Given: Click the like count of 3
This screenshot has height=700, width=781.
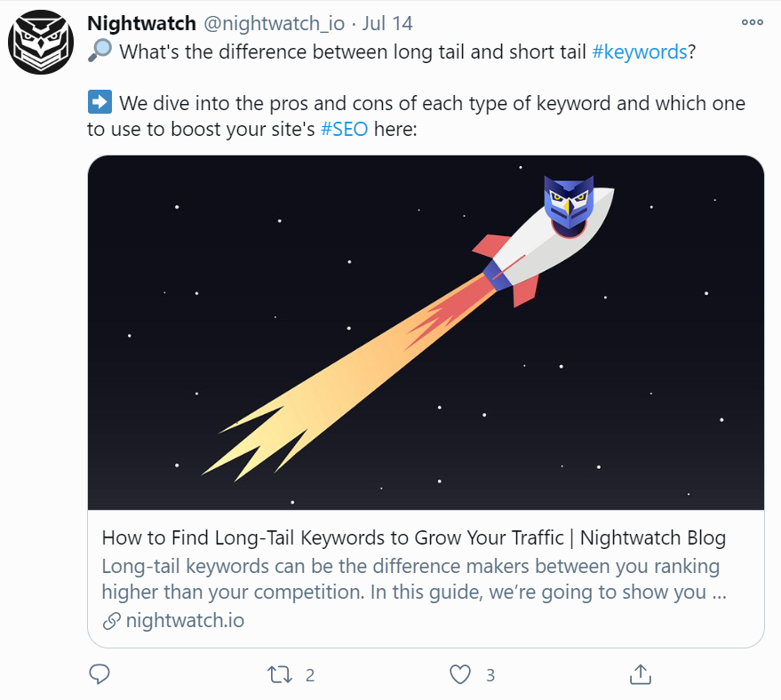Looking at the screenshot, I should tap(490, 675).
